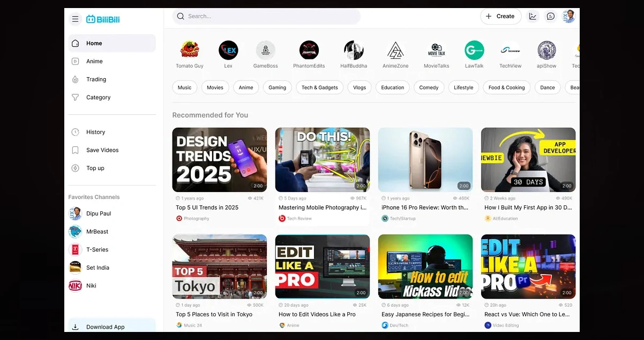Open the analytics chart icon

click(533, 17)
